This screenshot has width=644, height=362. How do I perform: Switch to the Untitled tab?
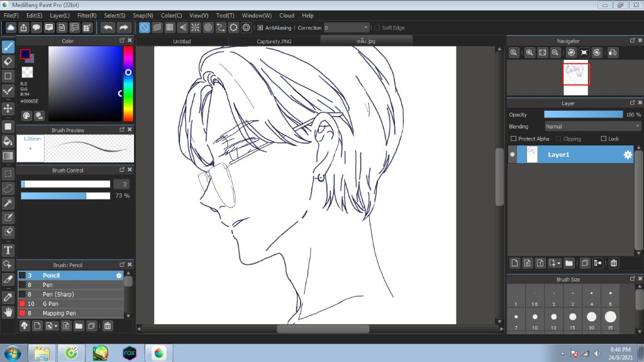click(182, 41)
